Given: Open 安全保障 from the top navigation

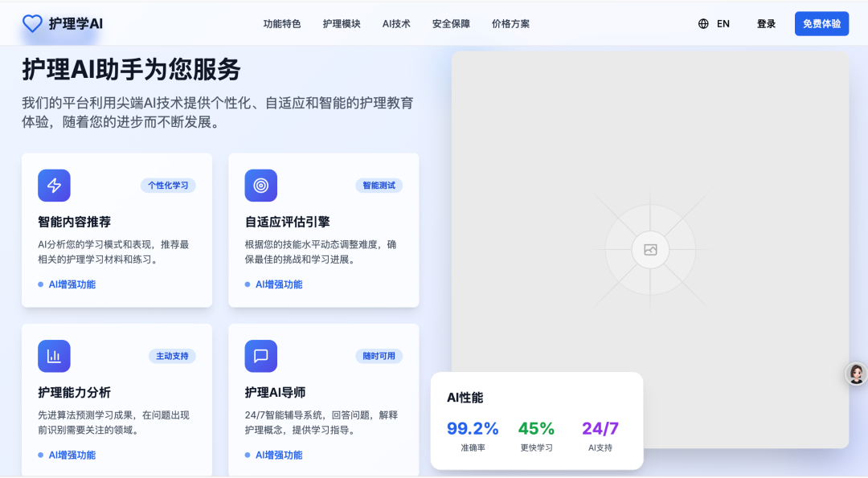Looking at the screenshot, I should point(451,24).
